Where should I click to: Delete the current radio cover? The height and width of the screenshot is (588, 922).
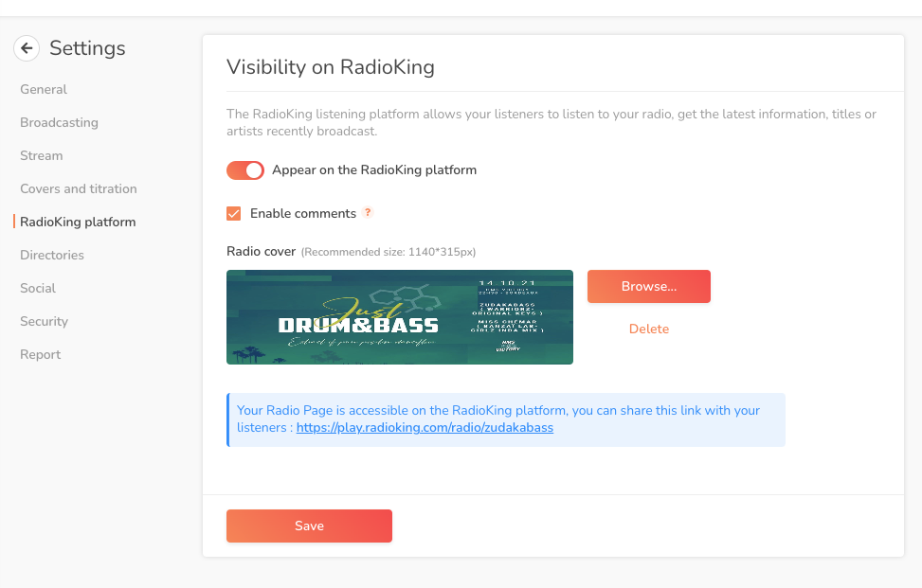click(x=648, y=329)
